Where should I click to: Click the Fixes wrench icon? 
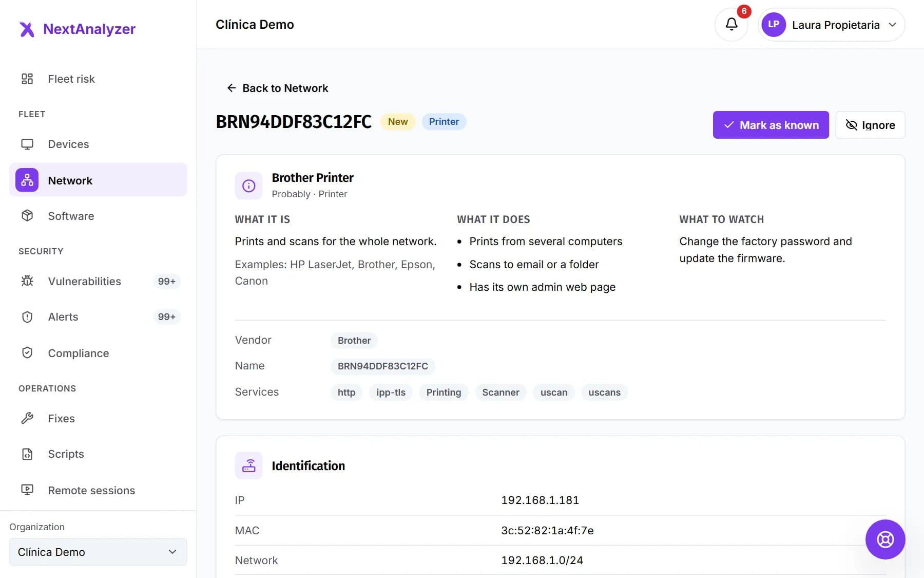point(27,418)
